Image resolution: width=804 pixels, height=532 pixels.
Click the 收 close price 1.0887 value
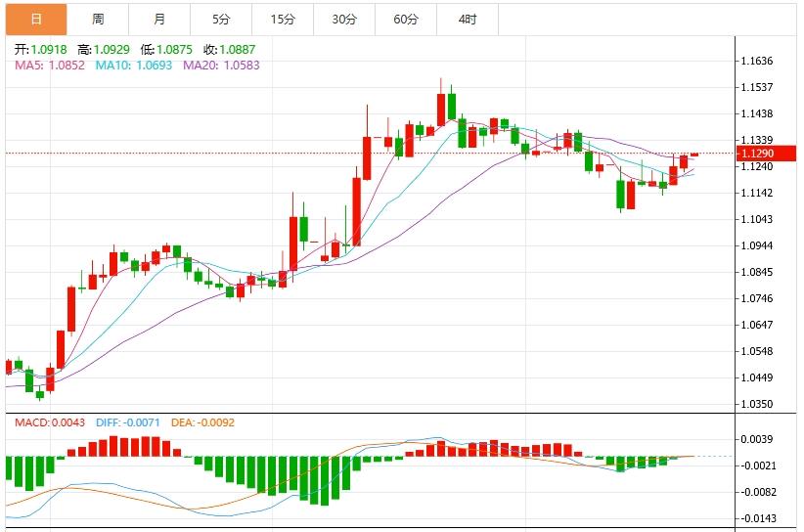pyautogui.click(x=236, y=49)
